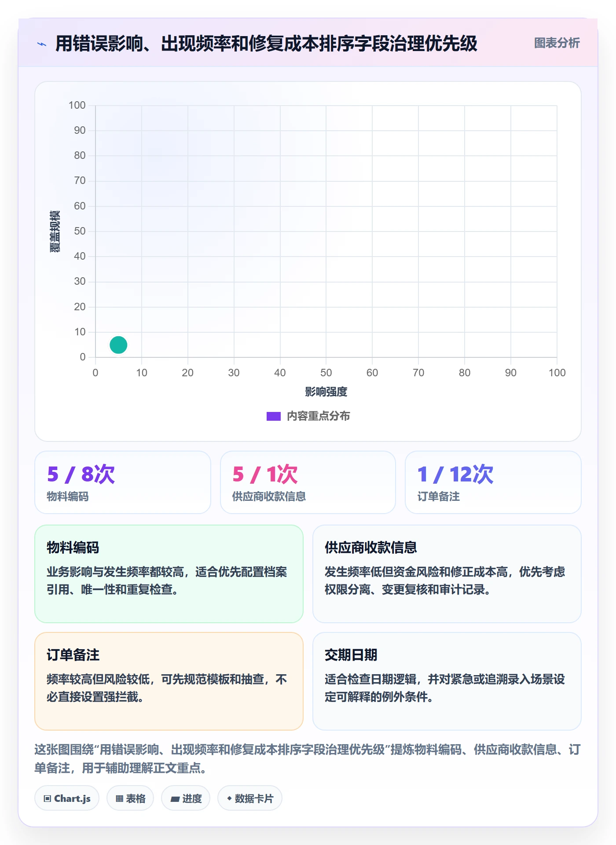
Task: Click the diamond icon in 数据卡片 chip
Action: 229,798
